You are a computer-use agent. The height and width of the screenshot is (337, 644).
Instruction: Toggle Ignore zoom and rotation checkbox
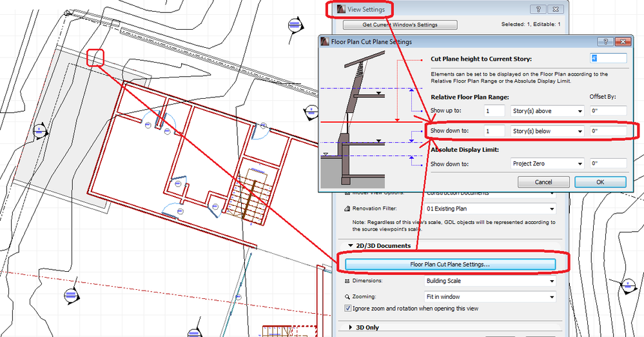pyautogui.click(x=348, y=309)
